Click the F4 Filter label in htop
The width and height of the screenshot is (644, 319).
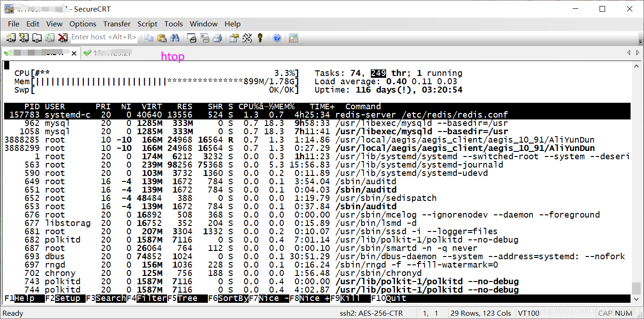coord(147,298)
